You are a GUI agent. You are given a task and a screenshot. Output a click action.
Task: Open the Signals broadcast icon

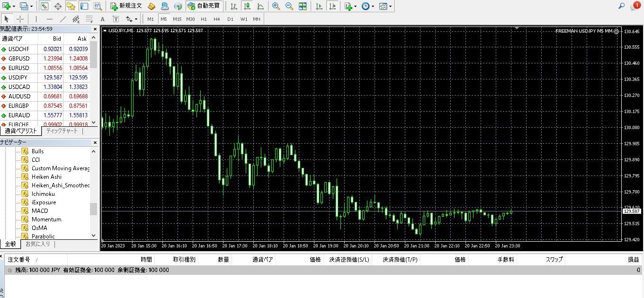(x=178, y=6)
